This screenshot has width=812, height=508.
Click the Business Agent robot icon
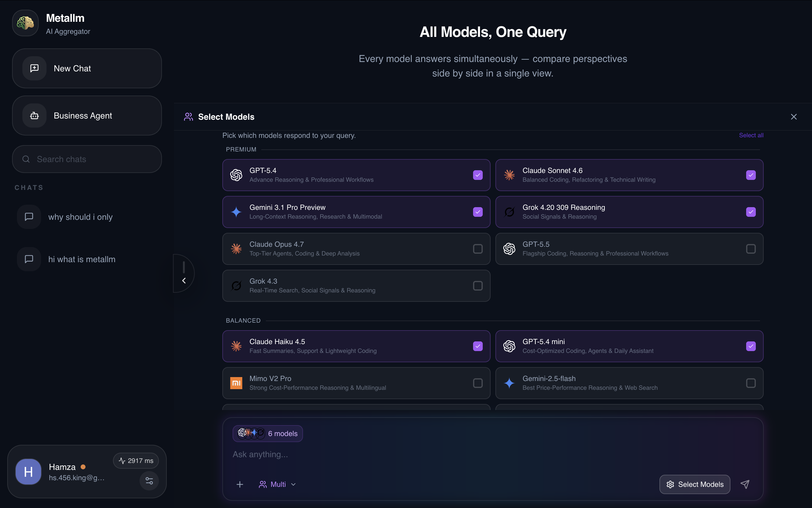[x=34, y=116]
